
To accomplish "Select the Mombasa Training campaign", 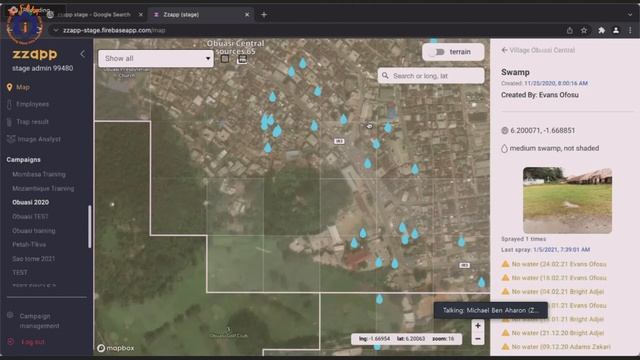I will pyautogui.click(x=39, y=174).
